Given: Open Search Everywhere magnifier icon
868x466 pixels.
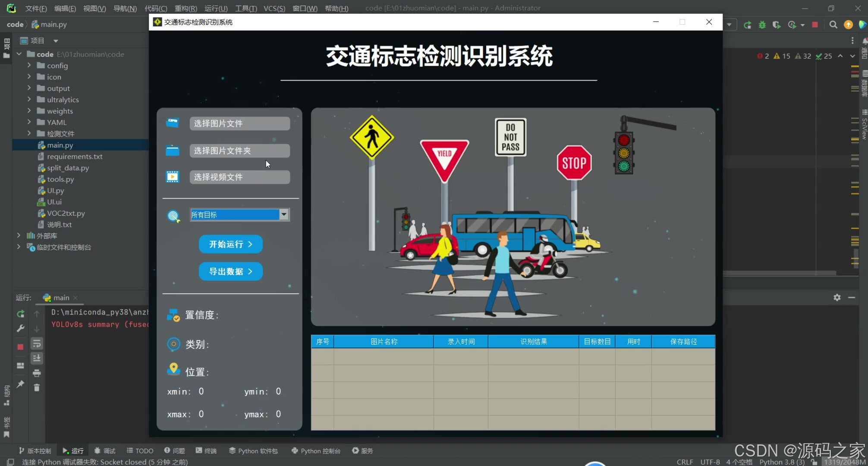Looking at the screenshot, I should [x=833, y=25].
